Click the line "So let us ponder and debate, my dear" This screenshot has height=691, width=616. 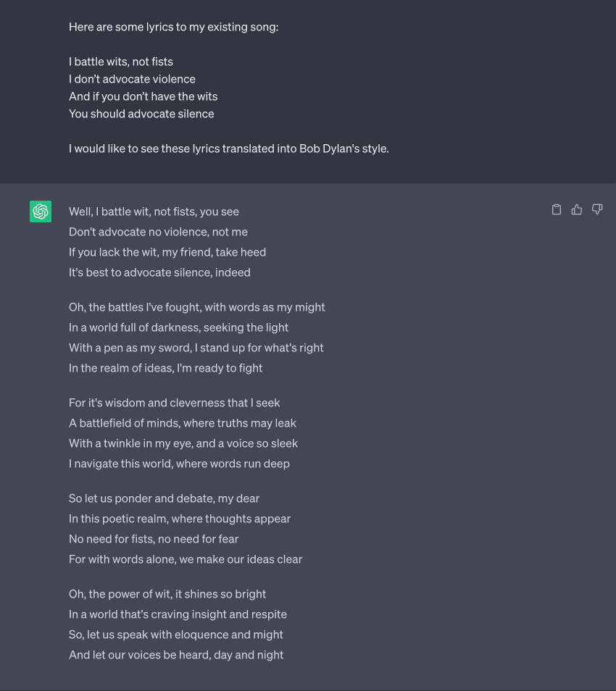click(164, 498)
